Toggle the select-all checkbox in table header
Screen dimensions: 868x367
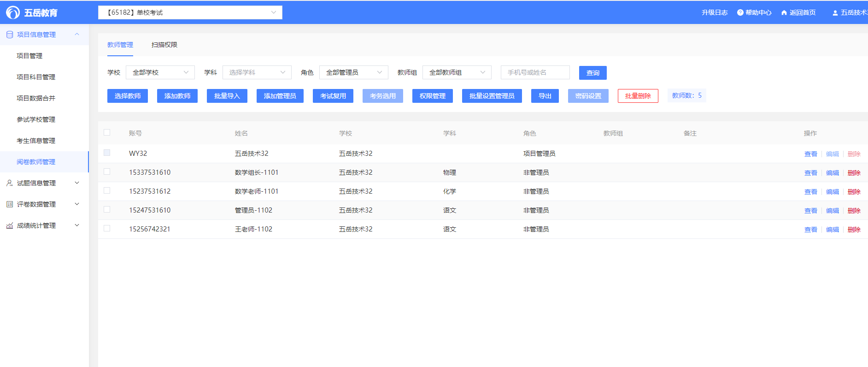[107, 132]
